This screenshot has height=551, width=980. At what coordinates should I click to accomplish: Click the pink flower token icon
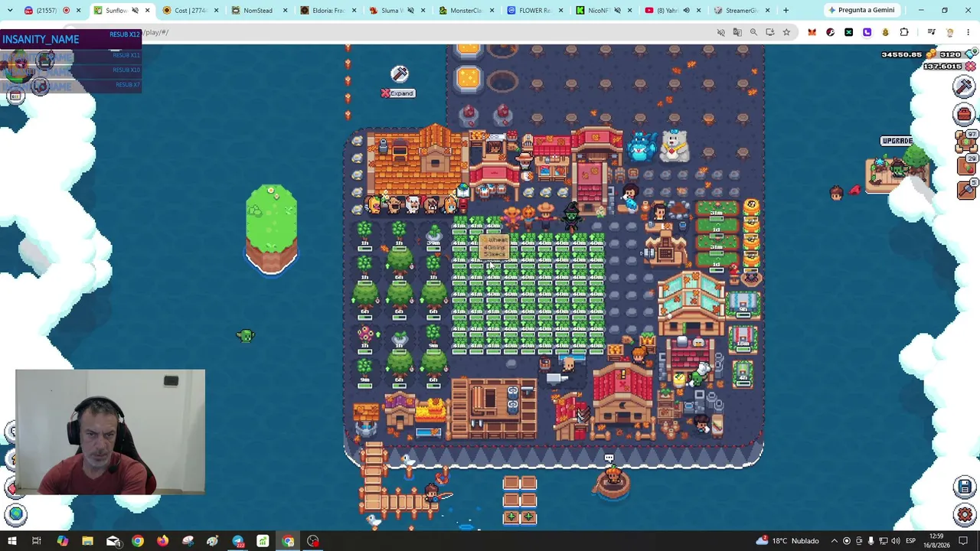click(x=970, y=67)
